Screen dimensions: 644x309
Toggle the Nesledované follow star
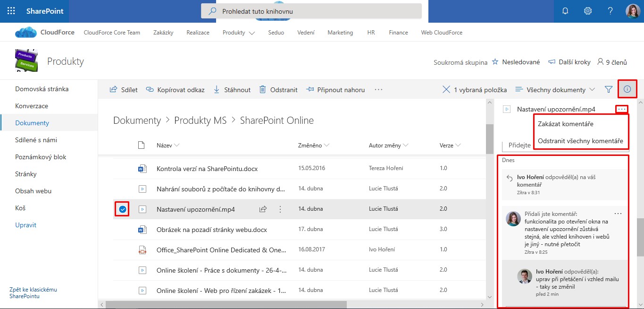tap(495, 62)
